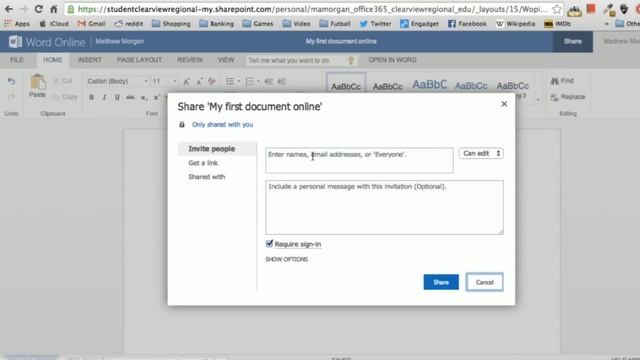Click the Redo arrow icon
The height and width of the screenshot is (360, 640).
pos(11,97)
